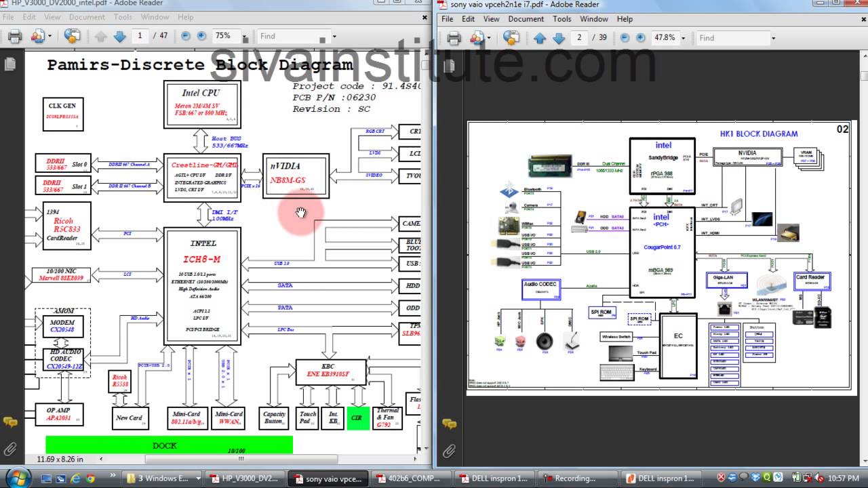Go to the next page in the Sony Vaio window

(x=559, y=38)
